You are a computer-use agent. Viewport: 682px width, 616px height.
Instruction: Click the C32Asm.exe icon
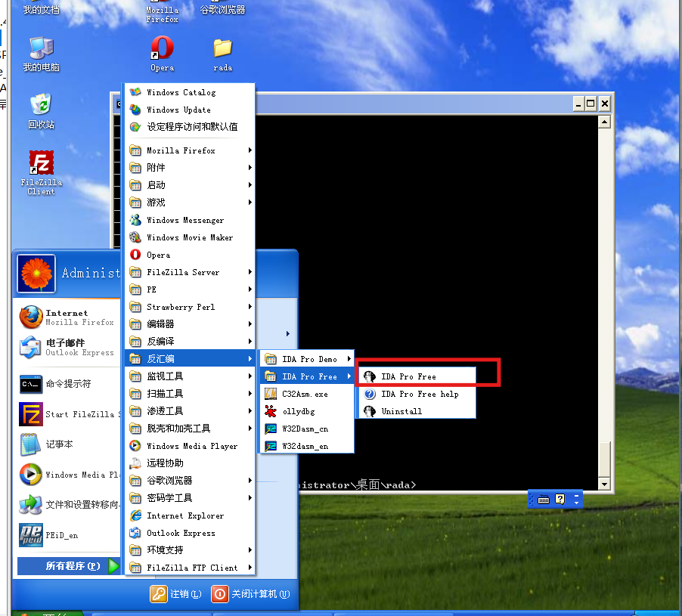(x=271, y=394)
